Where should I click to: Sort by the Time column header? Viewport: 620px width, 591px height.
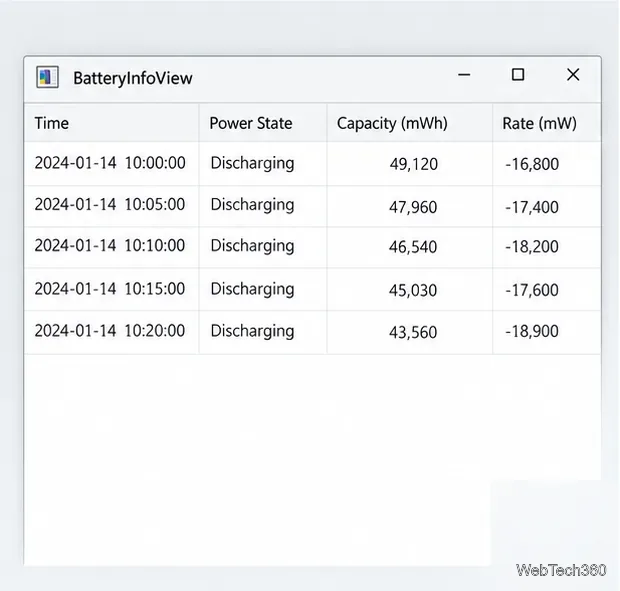point(112,123)
